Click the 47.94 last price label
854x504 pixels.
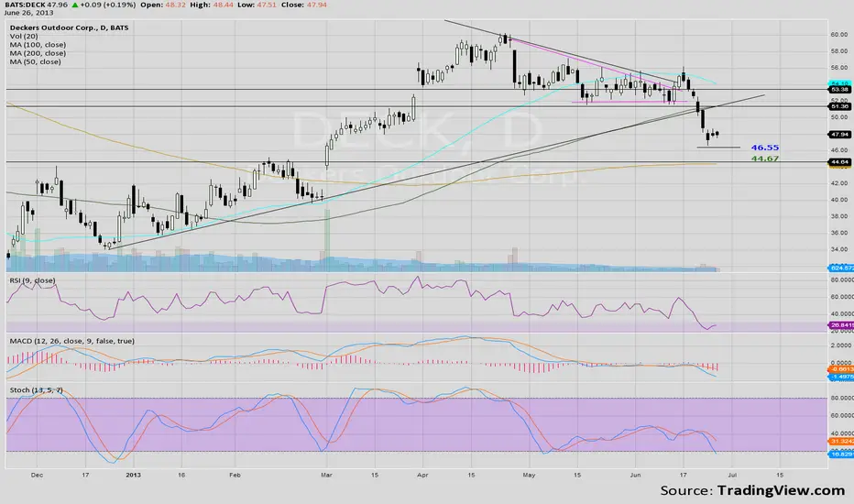[x=839, y=135]
